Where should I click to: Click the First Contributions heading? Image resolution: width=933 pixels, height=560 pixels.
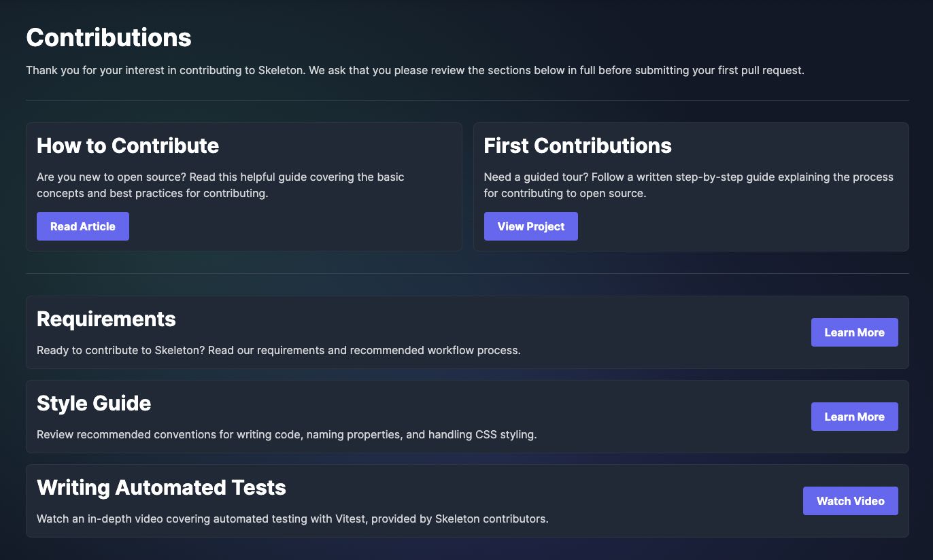click(x=577, y=145)
